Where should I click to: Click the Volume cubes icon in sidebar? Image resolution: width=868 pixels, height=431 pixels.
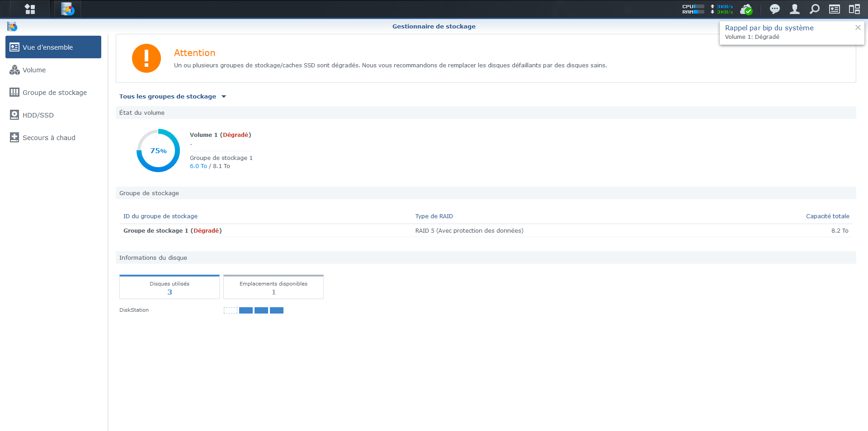click(14, 70)
